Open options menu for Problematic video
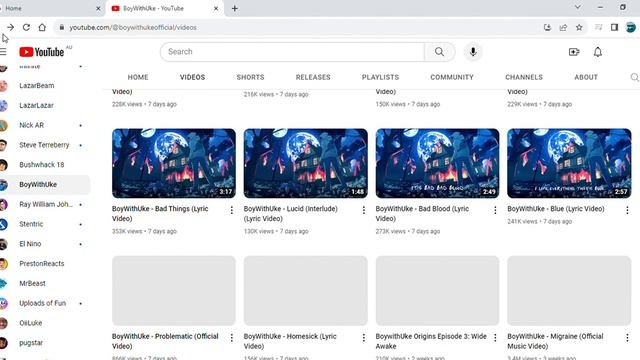The height and width of the screenshot is (360, 640). (231, 338)
